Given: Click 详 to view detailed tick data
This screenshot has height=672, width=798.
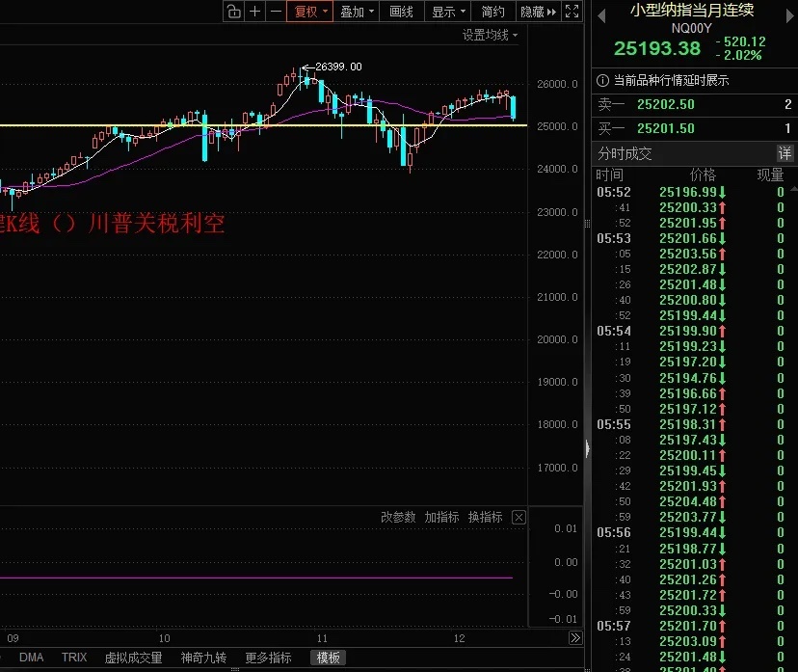Looking at the screenshot, I should pos(785,153).
